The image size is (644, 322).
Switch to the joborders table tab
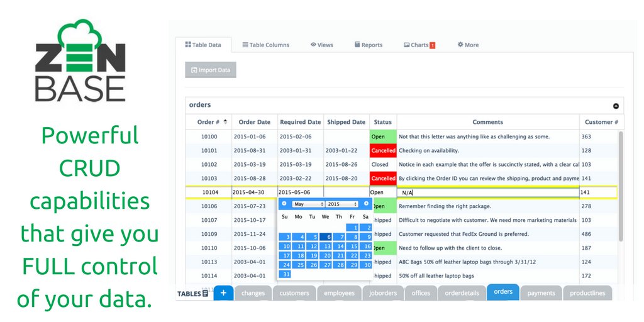[383, 293]
